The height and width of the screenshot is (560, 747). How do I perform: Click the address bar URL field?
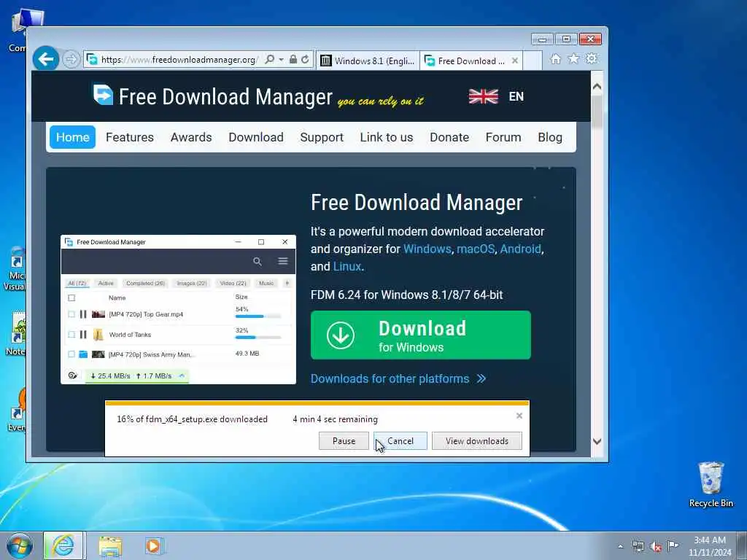click(179, 60)
